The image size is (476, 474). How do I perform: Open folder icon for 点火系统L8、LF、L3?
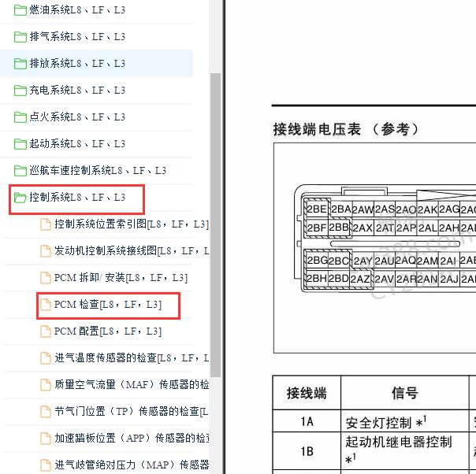pos(20,117)
